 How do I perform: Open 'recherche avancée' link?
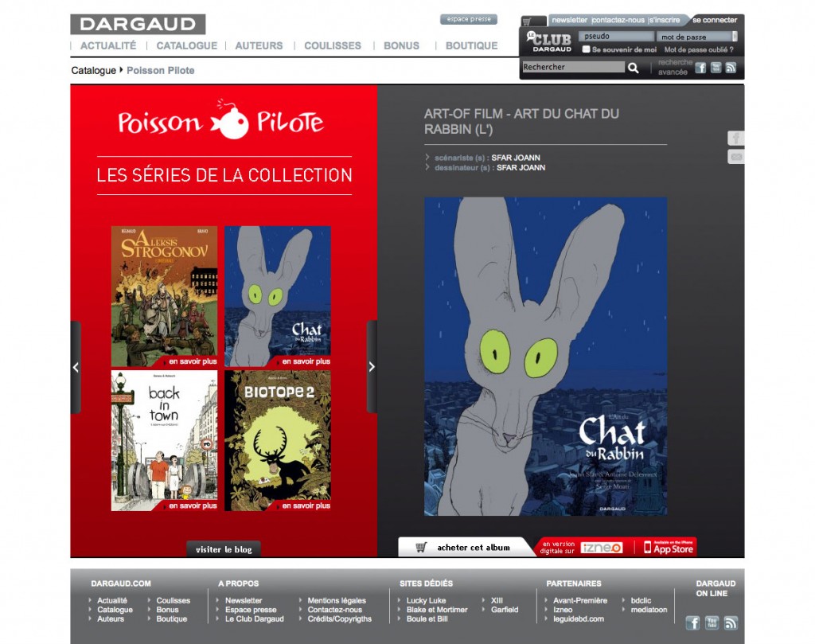(675, 67)
